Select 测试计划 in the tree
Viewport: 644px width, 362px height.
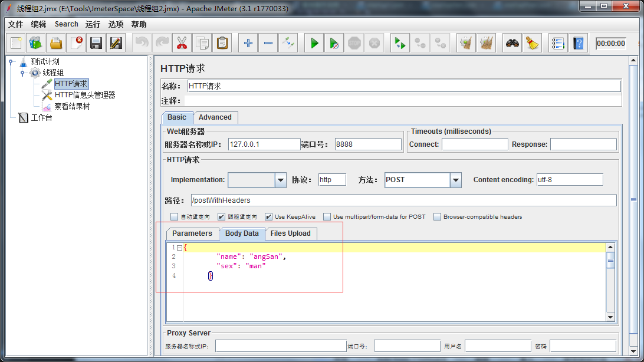coord(45,61)
